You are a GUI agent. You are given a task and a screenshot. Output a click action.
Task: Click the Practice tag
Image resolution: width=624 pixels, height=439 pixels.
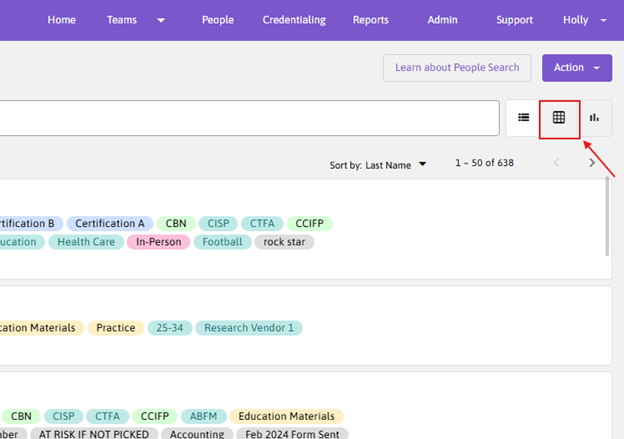(x=116, y=328)
